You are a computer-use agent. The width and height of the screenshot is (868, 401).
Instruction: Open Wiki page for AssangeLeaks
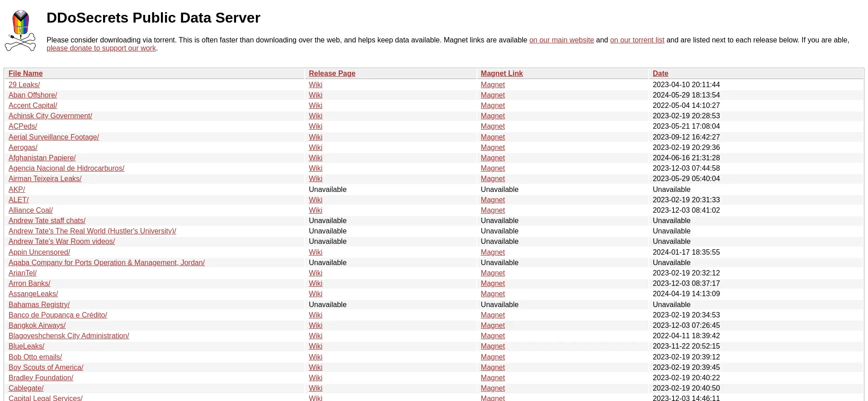pos(316,294)
